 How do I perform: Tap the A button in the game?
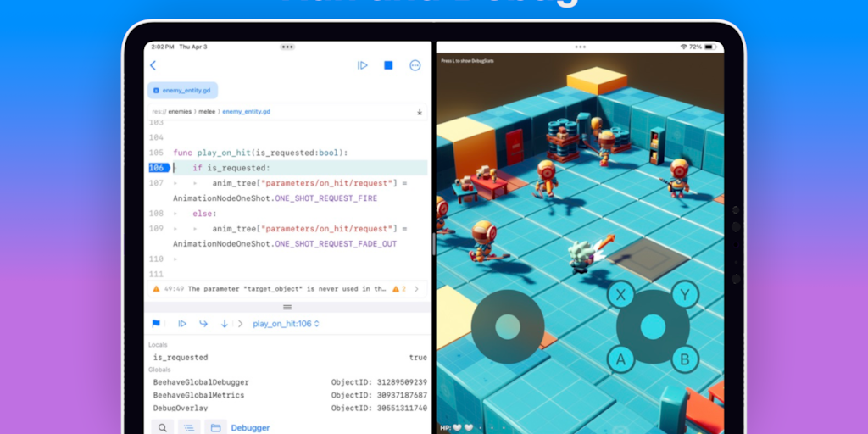coord(621,359)
